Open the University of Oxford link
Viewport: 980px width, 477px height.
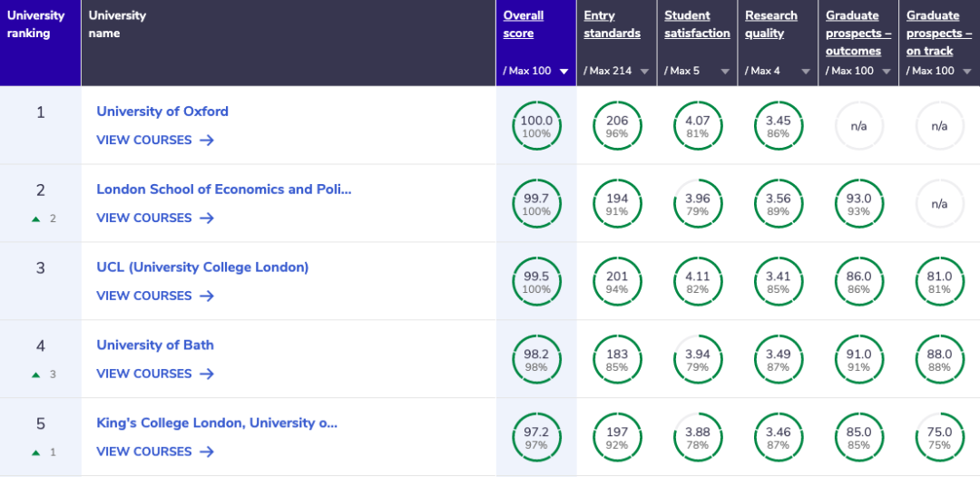click(x=162, y=112)
